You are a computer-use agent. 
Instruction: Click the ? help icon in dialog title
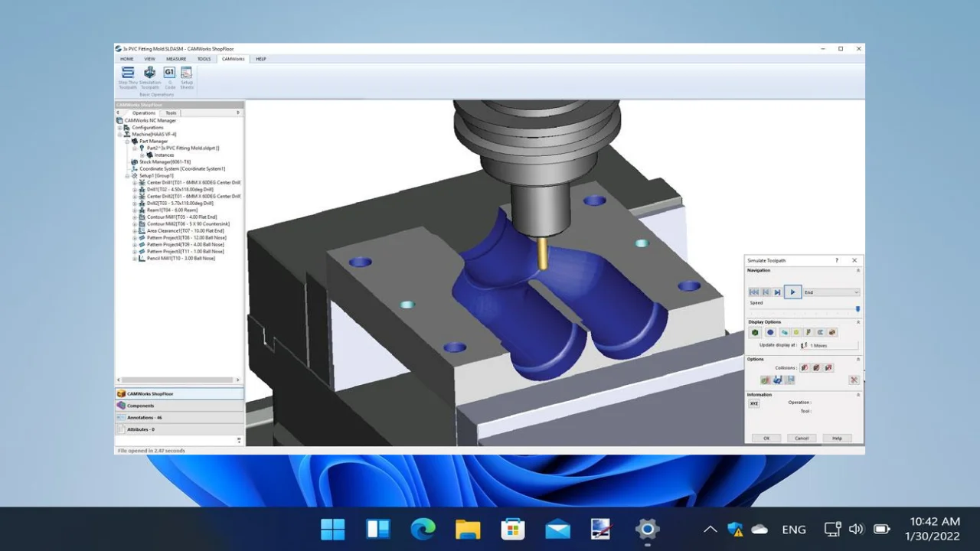tap(836, 261)
